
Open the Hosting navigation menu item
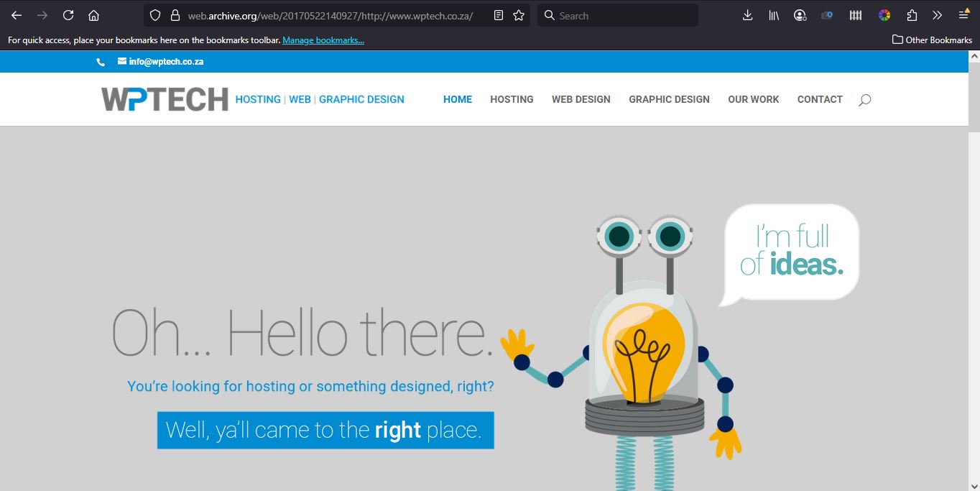point(512,99)
